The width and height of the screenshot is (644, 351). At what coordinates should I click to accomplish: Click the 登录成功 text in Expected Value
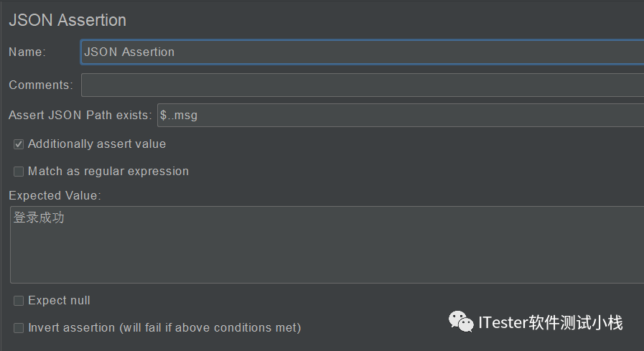tap(39, 217)
